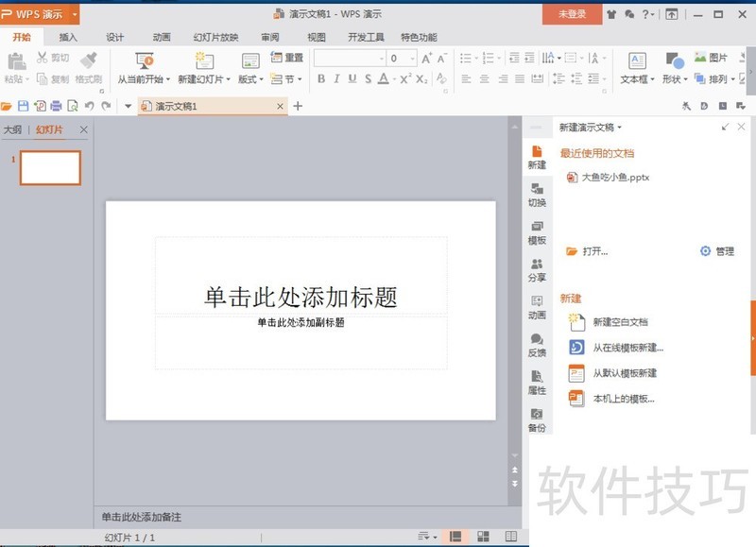Click the 打开... open link
This screenshot has height=547, width=756.
[x=587, y=251]
